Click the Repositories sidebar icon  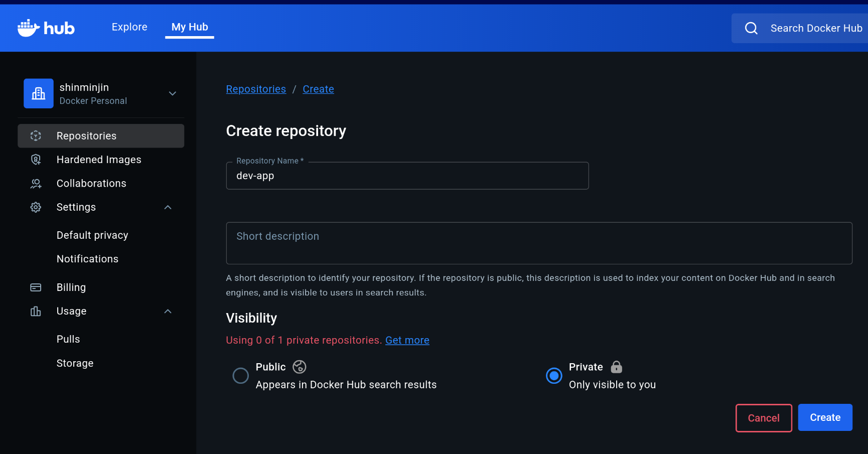pos(36,136)
